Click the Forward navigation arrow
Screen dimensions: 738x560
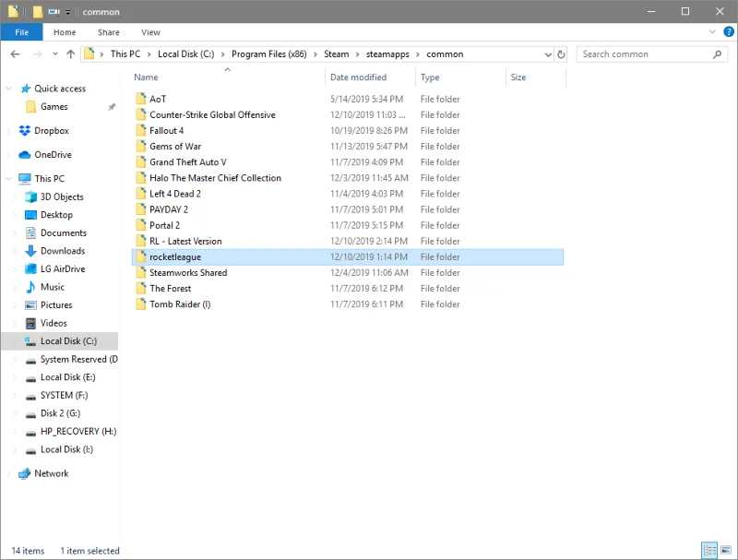37,54
